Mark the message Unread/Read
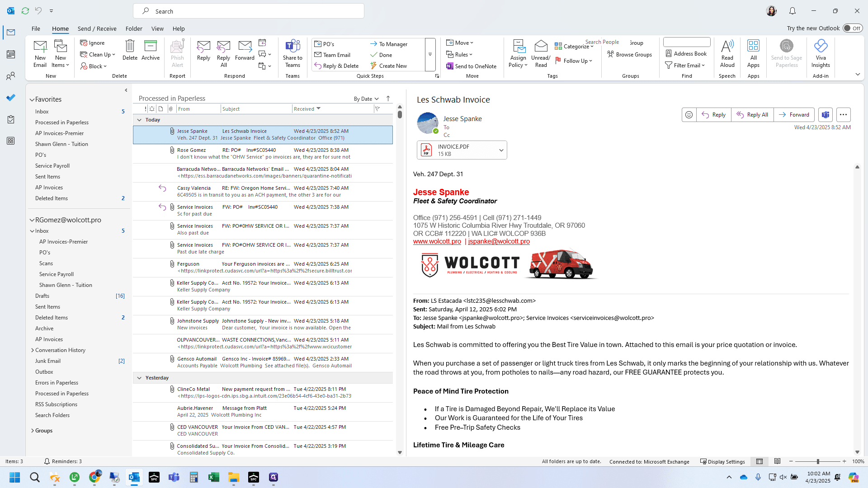The width and height of the screenshot is (868, 488). [x=541, y=53]
